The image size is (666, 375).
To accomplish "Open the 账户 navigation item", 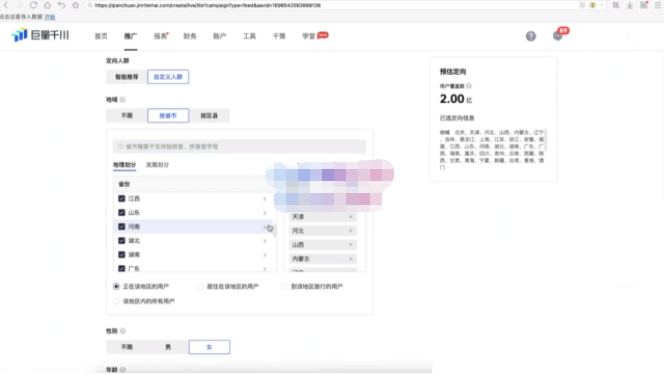I will [x=220, y=36].
